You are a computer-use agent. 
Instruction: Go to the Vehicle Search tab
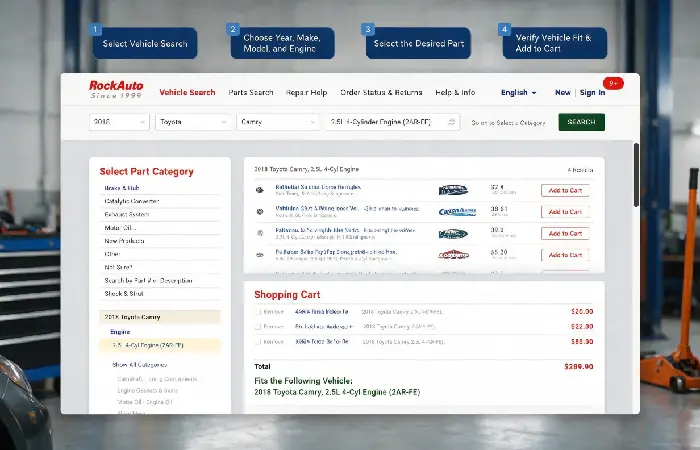187,92
